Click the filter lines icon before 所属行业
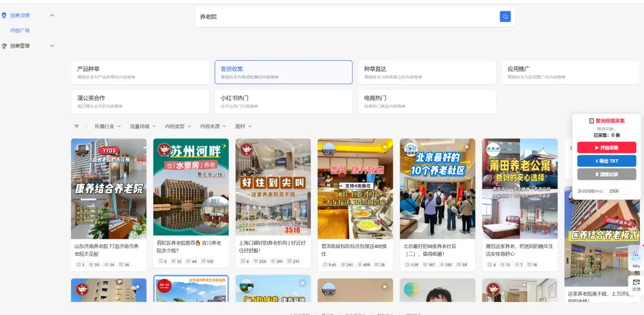The height and width of the screenshot is (315, 644). tap(76, 126)
